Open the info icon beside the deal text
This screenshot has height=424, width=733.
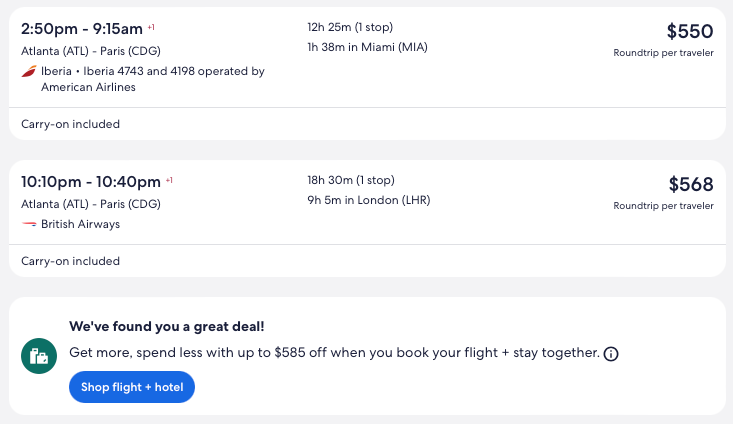(x=611, y=353)
